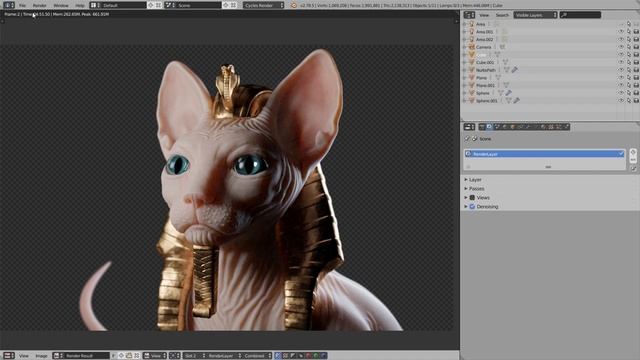The width and height of the screenshot is (640, 360).
Task: Open the Combined pass dropdown
Action: 258,356
